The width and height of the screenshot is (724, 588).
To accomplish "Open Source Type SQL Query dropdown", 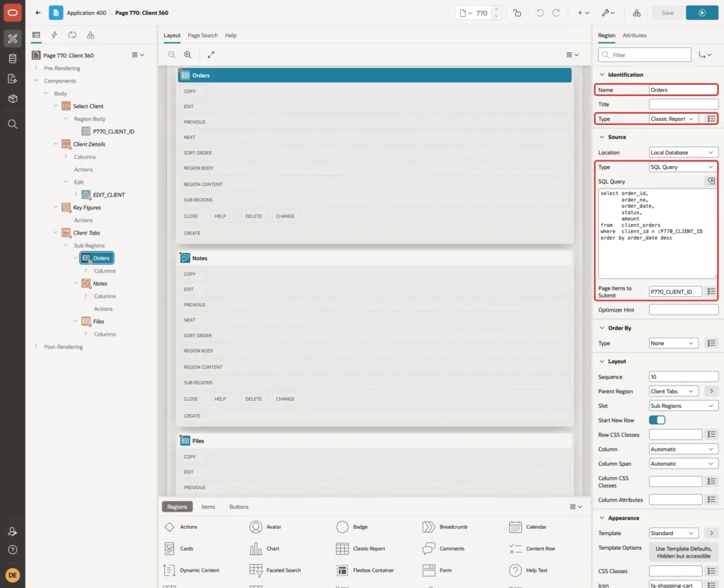I will (684, 167).
